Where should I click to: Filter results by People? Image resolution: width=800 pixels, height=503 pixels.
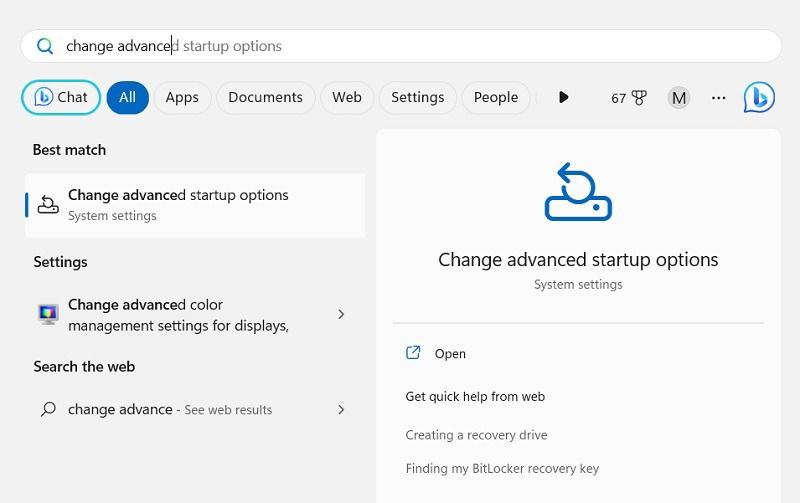[496, 97]
